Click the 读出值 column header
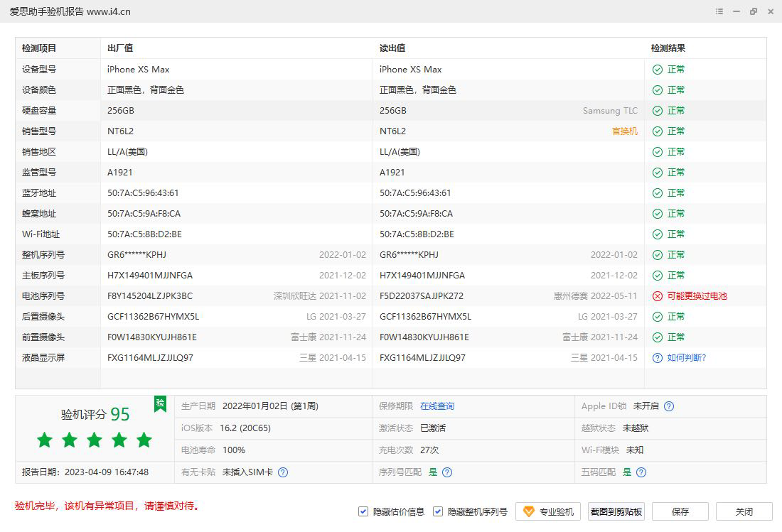The width and height of the screenshot is (782, 532). pyautogui.click(x=392, y=48)
